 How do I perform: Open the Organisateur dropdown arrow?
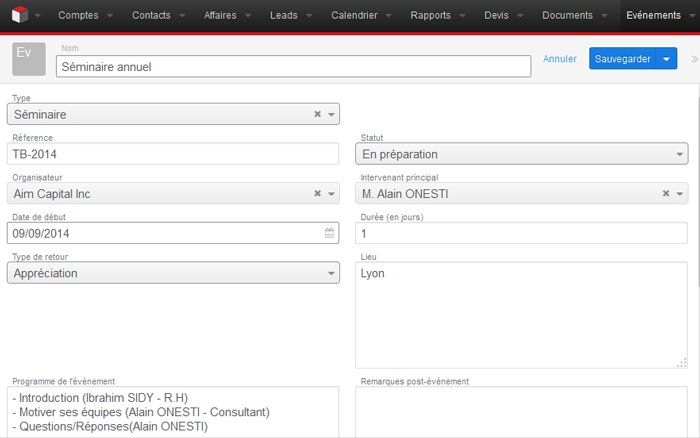[x=331, y=193]
